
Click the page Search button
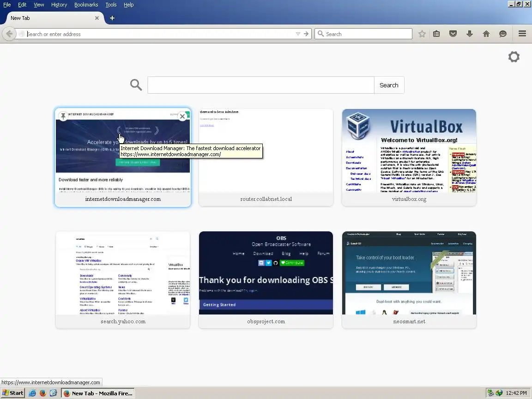[389, 85]
